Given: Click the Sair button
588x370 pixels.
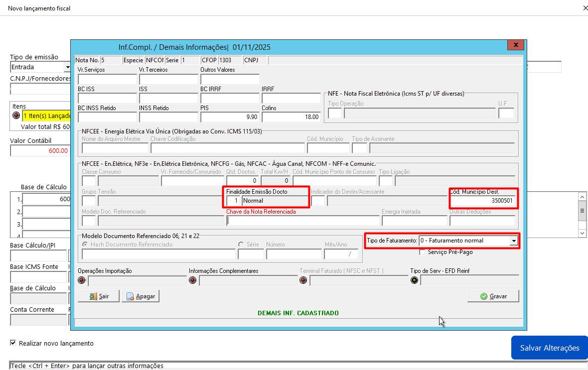Looking at the screenshot, I should (x=99, y=296).
